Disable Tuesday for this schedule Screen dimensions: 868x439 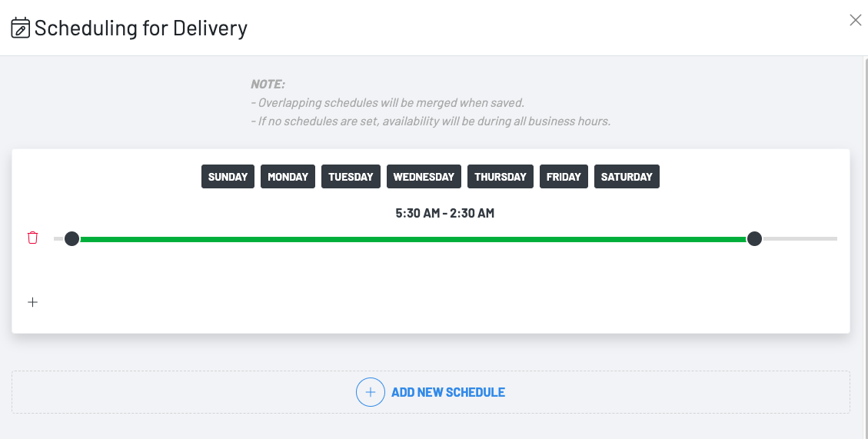[351, 177]
